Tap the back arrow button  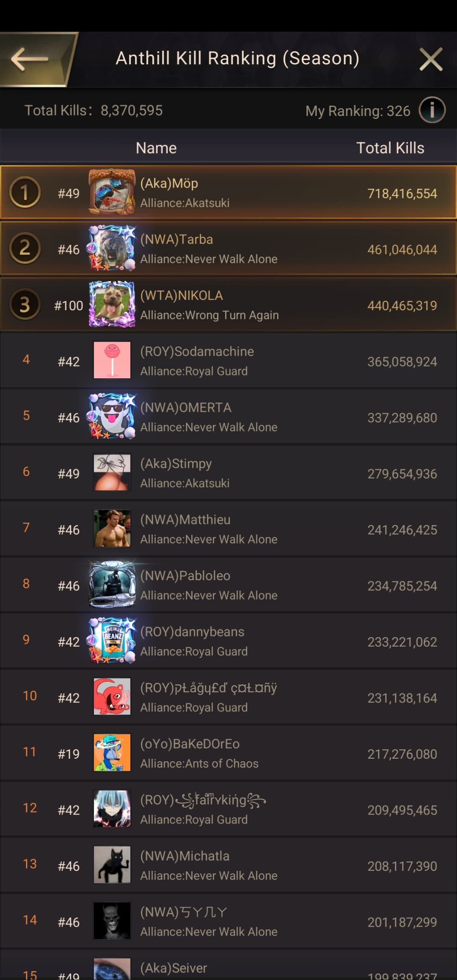(30, 59)
